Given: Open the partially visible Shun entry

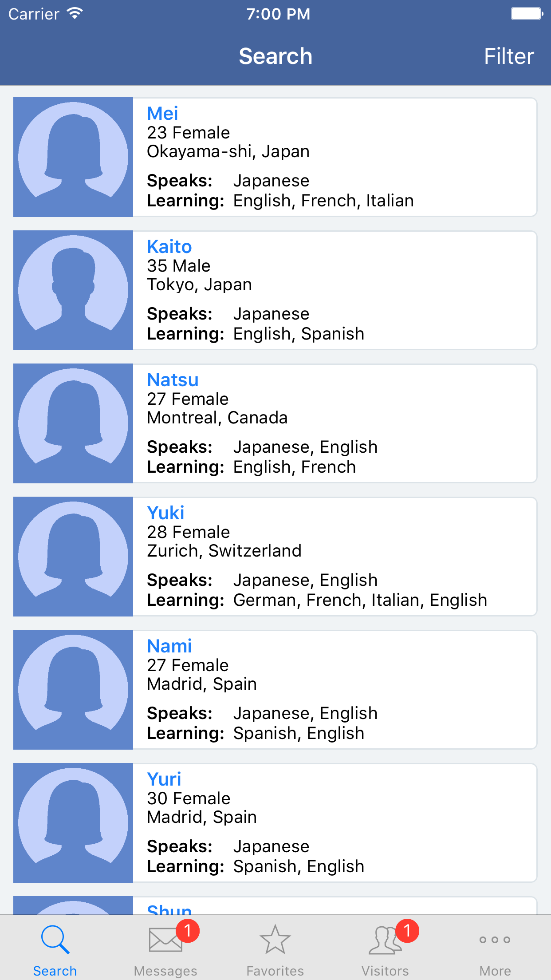Looking at the screenshot, I should [x=169, y=908].
